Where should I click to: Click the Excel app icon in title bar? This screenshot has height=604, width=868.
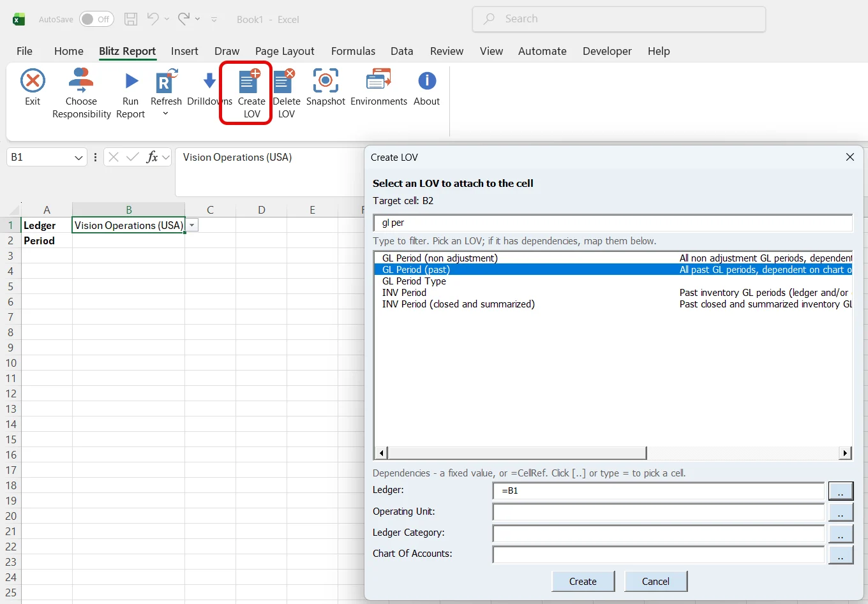tap(19, 19)
